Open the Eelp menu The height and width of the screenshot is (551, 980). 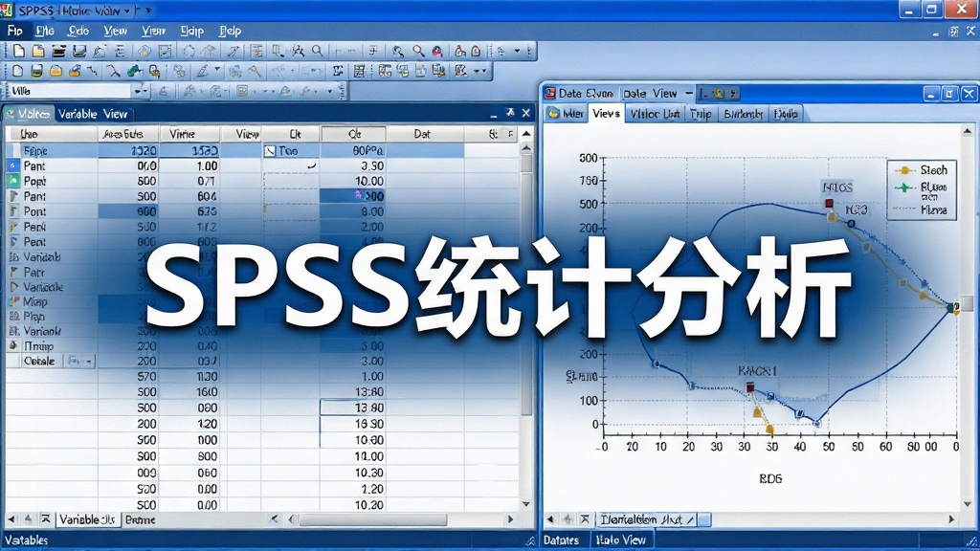coord(230,31)
